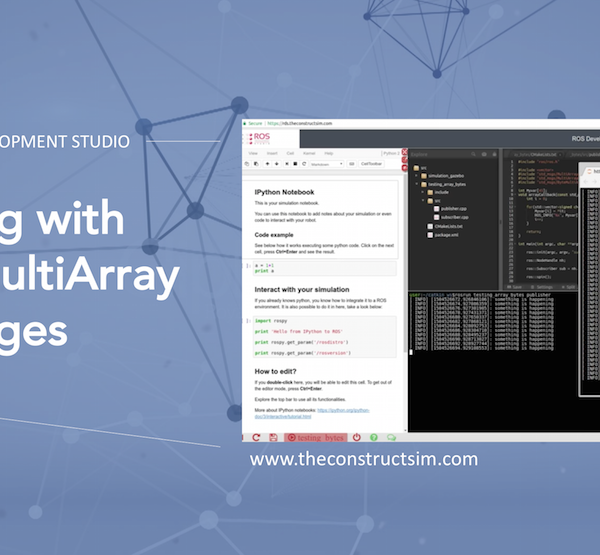Click the 'Code example' heading
Image resolution: width=600 pixels, height=555 pixels.
[274, 235]
